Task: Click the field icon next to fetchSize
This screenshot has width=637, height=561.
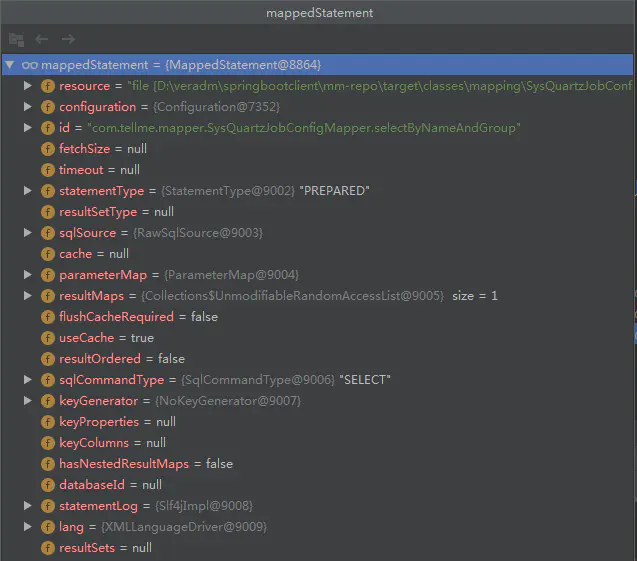Action: pyautogui.click(x=48, y=149)
